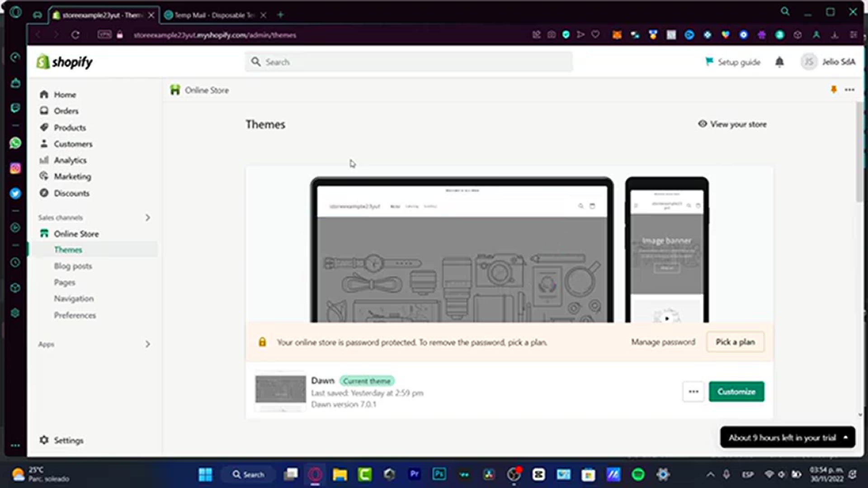Viewport: 868px width, 488px height.
Task: Open Spotify from taskbar
Action: (x=638, y=474)
